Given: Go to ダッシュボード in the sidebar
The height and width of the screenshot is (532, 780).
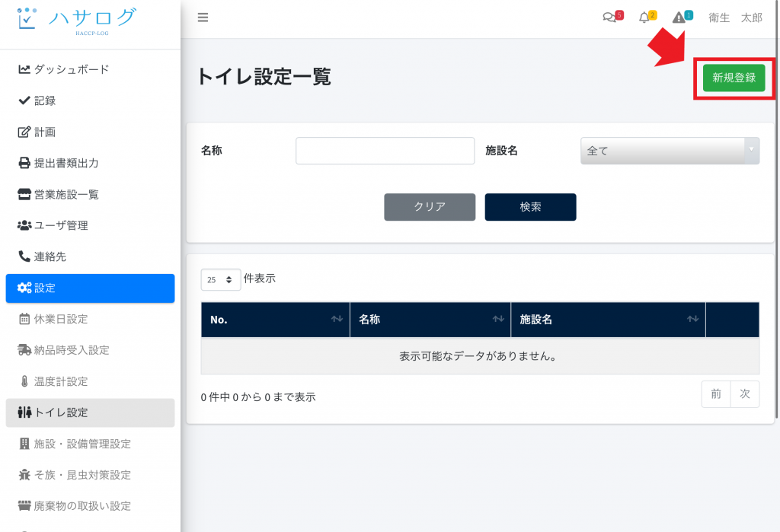Looking at the screenshot, I should [90, 69].
